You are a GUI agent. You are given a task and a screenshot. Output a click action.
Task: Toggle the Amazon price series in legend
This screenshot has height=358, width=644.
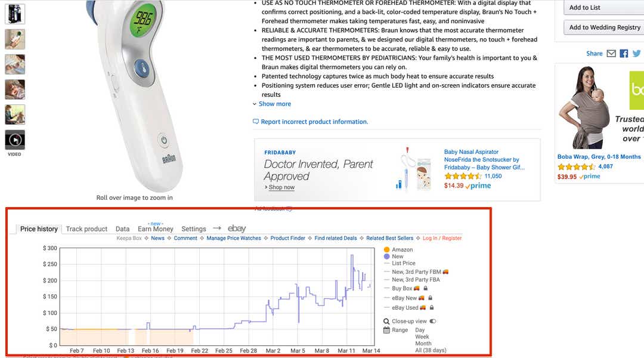point(398,249)
